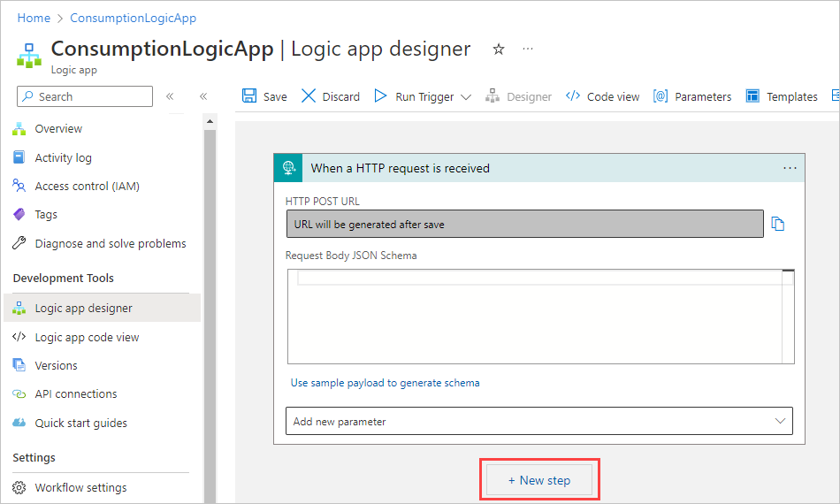Collapse the sidebar with double-chevron
Image resolution: width=840 pixels, height=504 pixels.
pyautogui.click(x=170, y=96)
